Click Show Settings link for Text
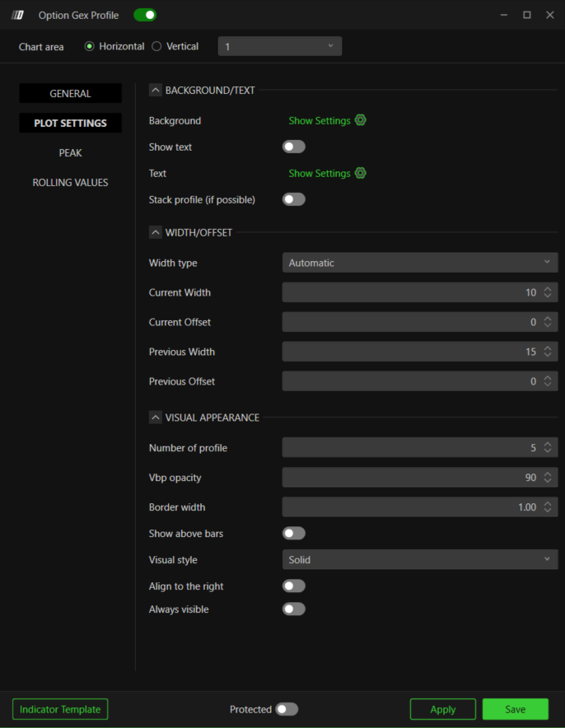This screenshot has height=728, width=565. click(x=320, y=174)
